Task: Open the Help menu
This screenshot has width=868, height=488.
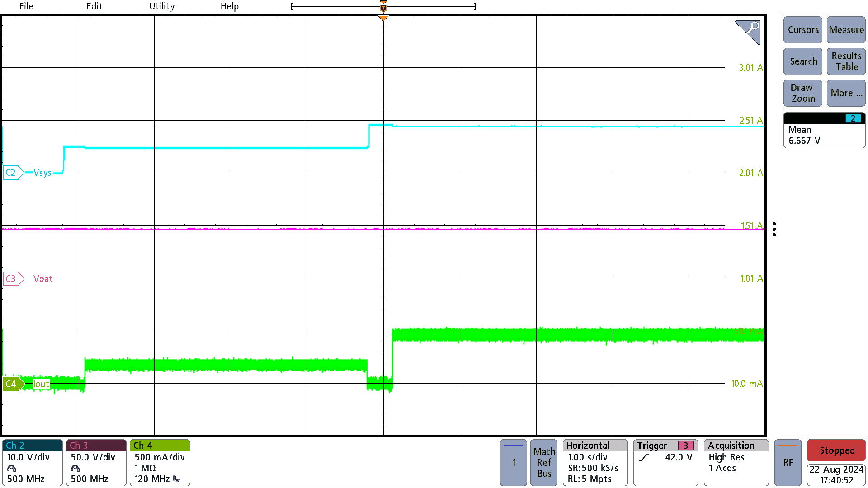Action: coord(230,6)
